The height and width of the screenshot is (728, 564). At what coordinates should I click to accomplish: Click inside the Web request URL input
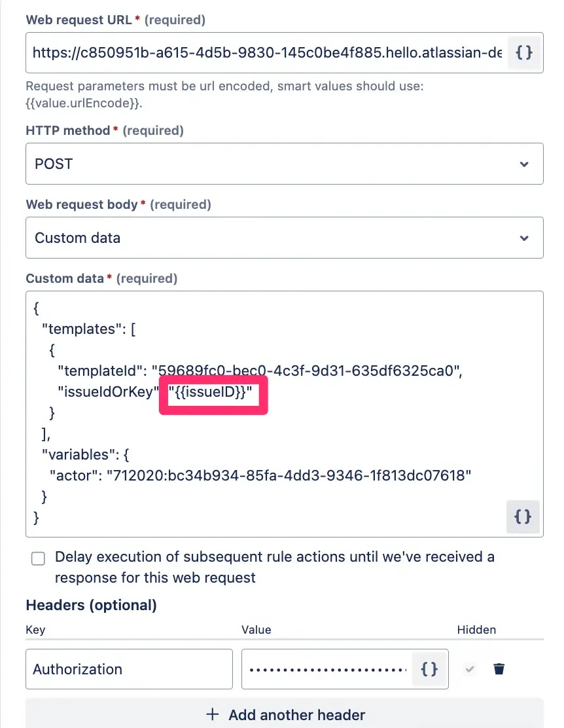click(262, 53)
